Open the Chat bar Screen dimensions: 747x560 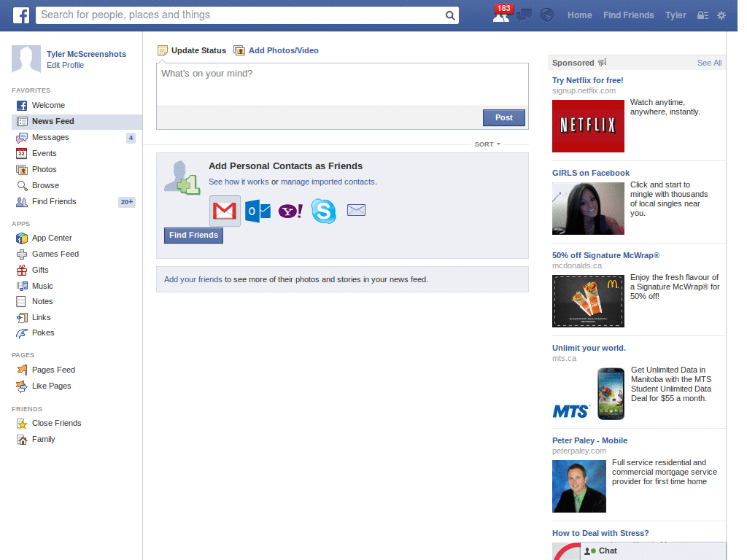click(x=654, y=551)
